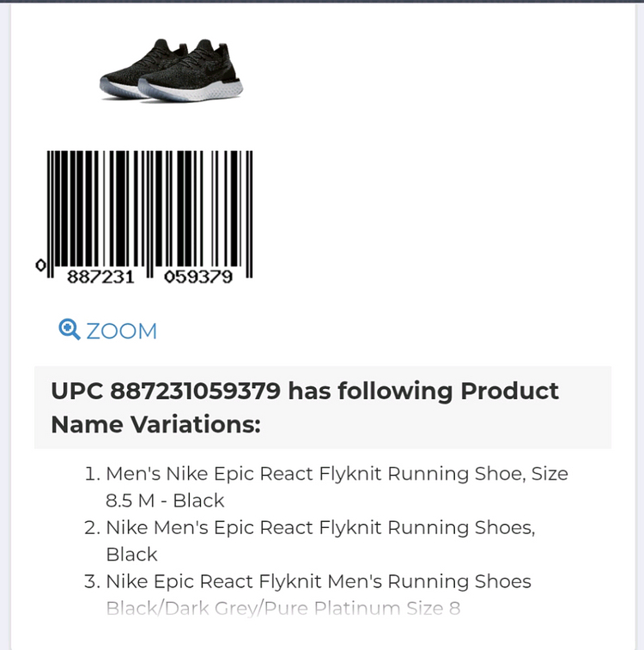Click the faded "Black/Dark Grey/Pure Platinum Size 8" line
This screenshot has width=644, height=650.
283,609
